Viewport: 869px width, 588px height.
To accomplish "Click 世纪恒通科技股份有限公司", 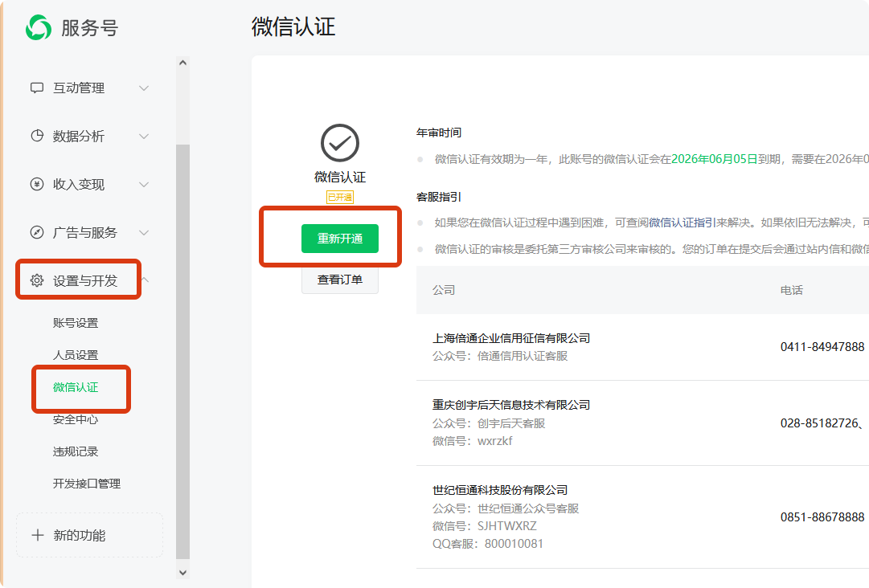I will coord(500,490).
